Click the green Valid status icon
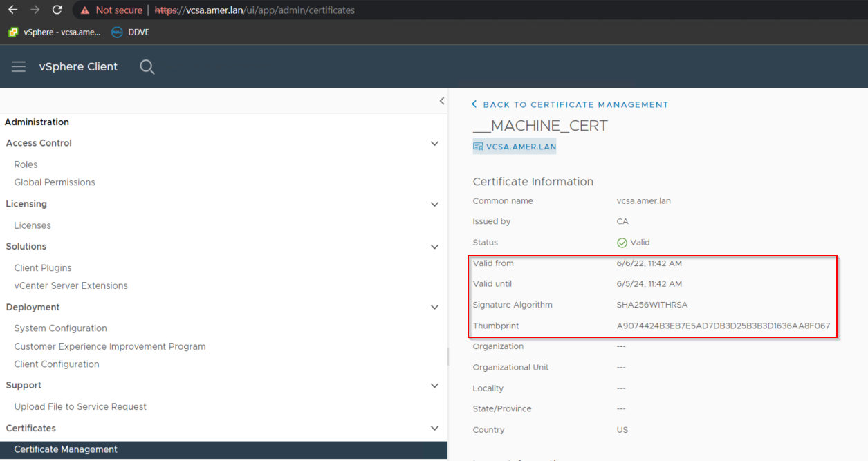 (622, 242)
